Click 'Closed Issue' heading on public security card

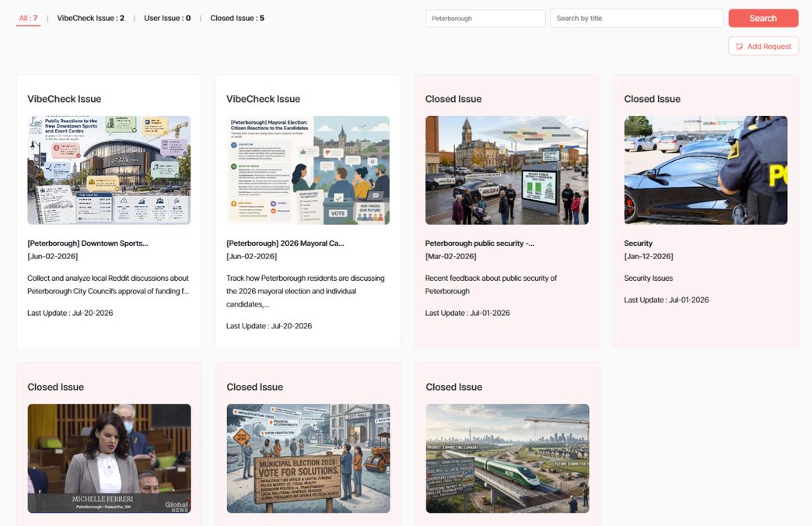[453, 99]
